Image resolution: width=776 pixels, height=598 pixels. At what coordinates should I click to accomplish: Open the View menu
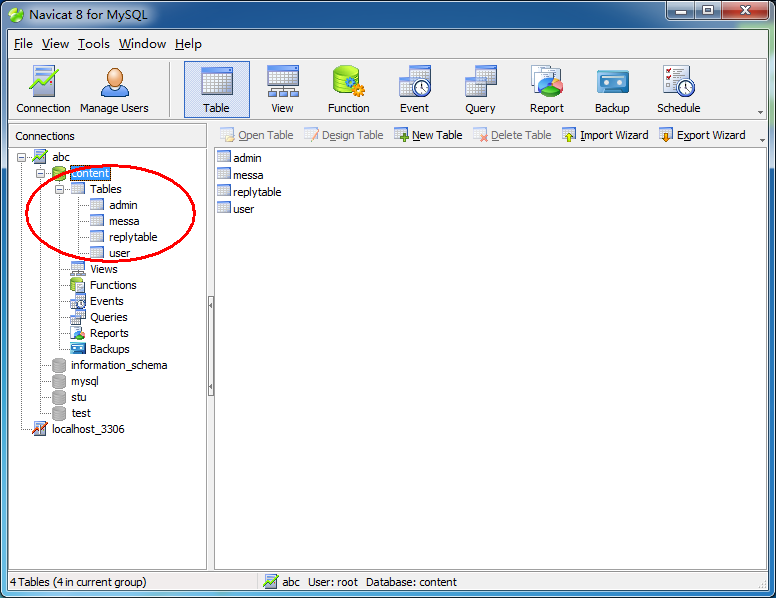click(x=55, y=44)
